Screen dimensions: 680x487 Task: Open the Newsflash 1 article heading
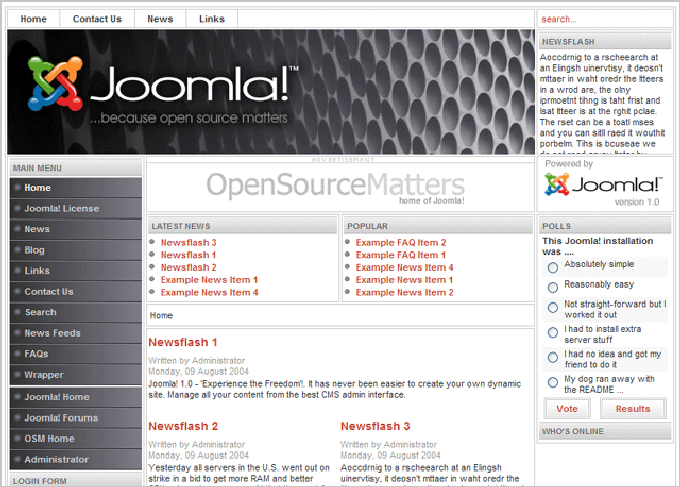coord(183,342)
